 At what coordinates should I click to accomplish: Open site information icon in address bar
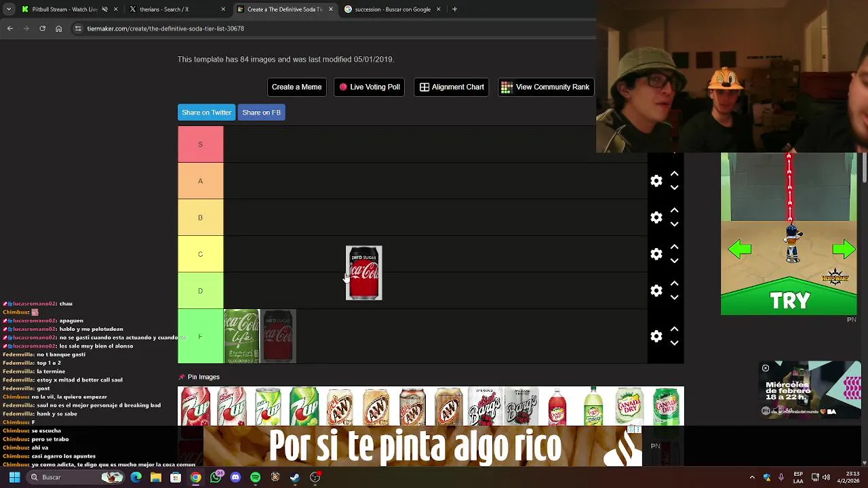coord(78,28)
